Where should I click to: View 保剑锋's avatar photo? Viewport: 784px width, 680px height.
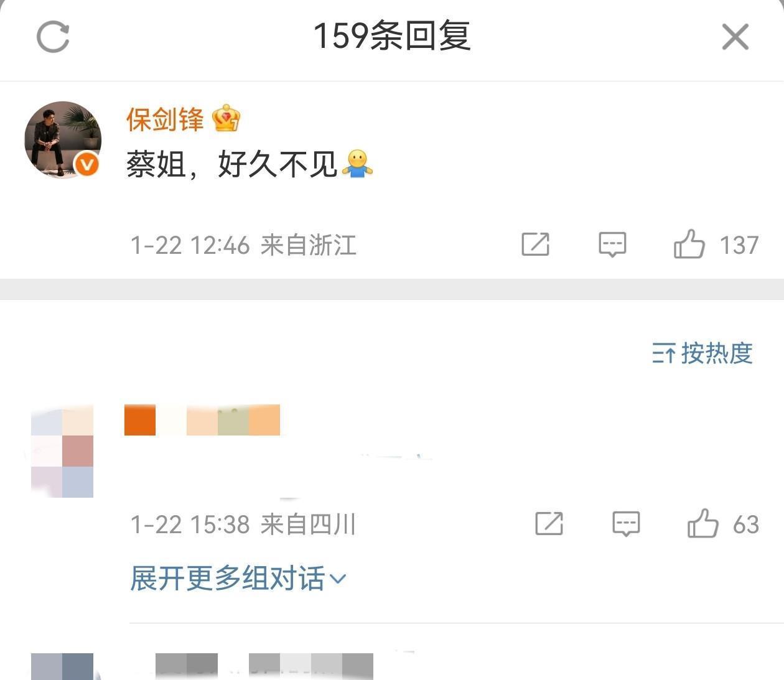pos(63,139)
